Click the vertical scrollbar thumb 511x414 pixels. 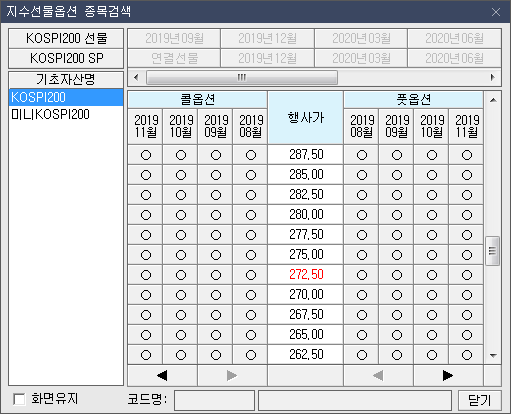(x=493, y=251)
